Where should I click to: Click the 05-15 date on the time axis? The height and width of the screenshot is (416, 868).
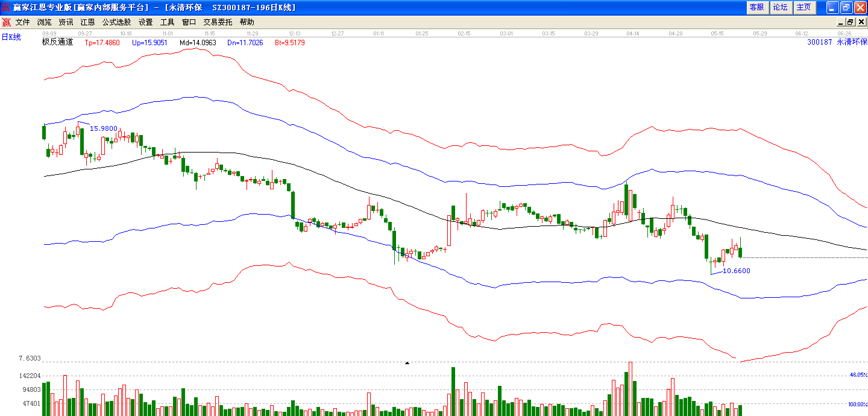pyautogui.click(x=717, y=34)
